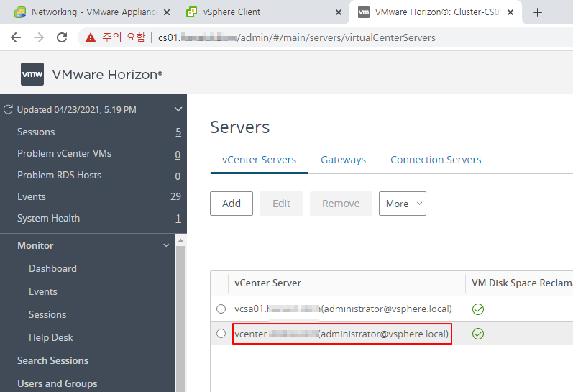
Task: Open Problem RDS Hosts count link
Action: [x=178, y=176]
